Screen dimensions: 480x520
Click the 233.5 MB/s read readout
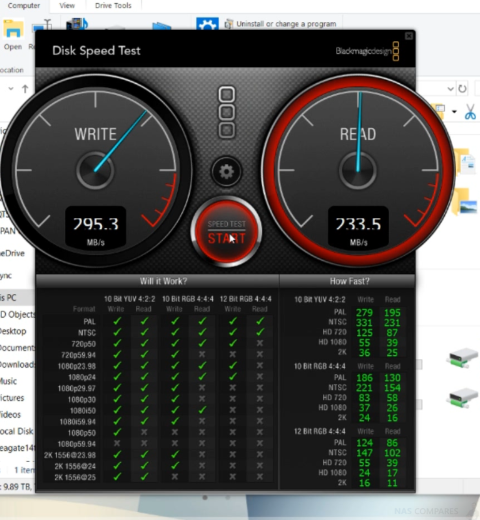coord(358,227)
